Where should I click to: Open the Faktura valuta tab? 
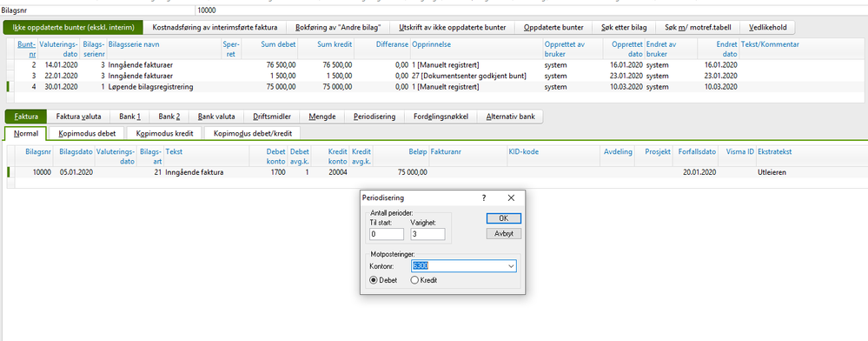(78, 117)
